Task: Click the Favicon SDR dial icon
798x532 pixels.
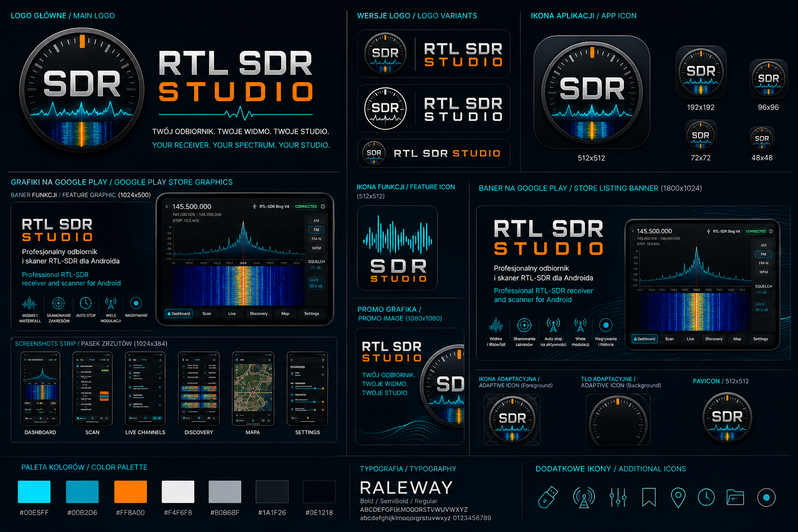Action: tap(727, 418)
